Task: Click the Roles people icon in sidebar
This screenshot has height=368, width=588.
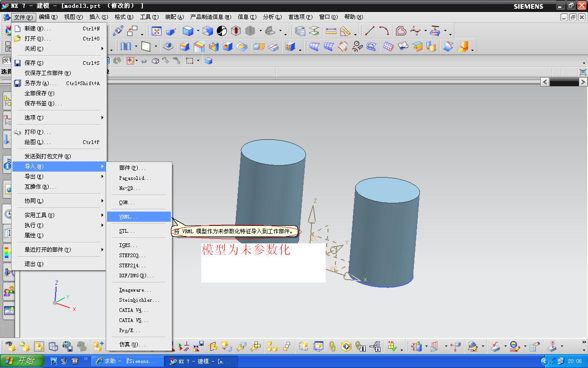Action: pos(8,291)
